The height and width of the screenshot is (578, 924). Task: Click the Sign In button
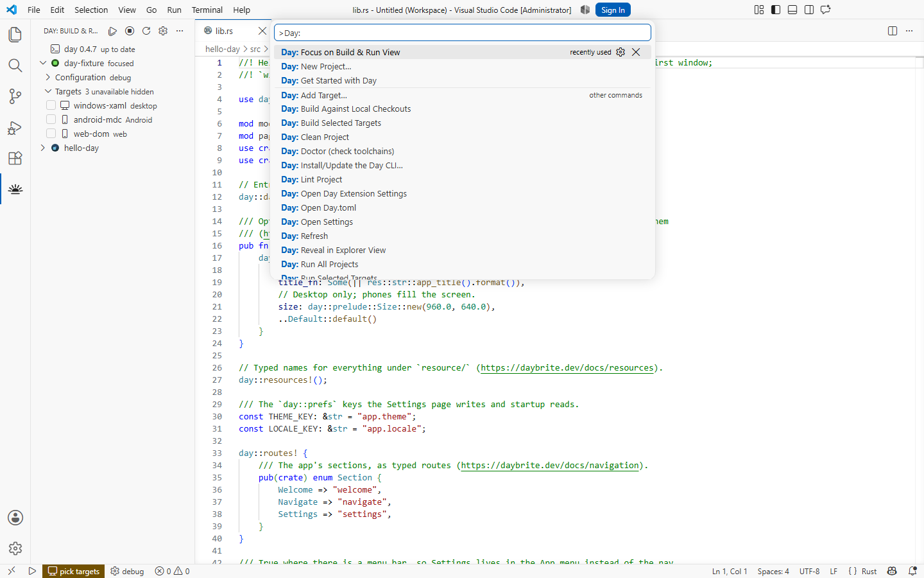[613, 10]
